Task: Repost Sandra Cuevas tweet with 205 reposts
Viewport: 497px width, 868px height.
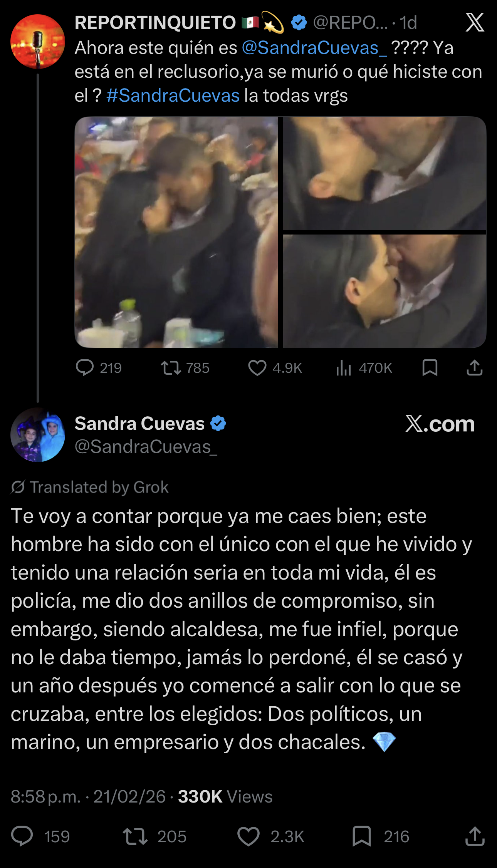Action: [135, 836]
